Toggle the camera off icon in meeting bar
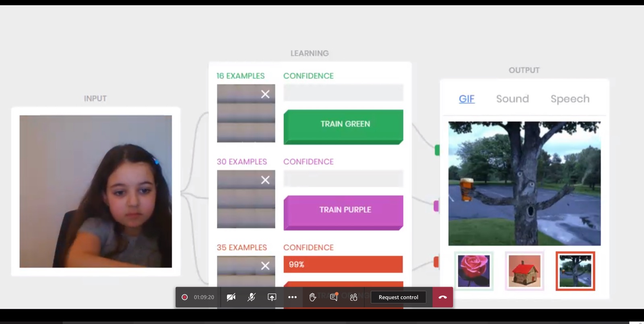 tap(231, 297)
